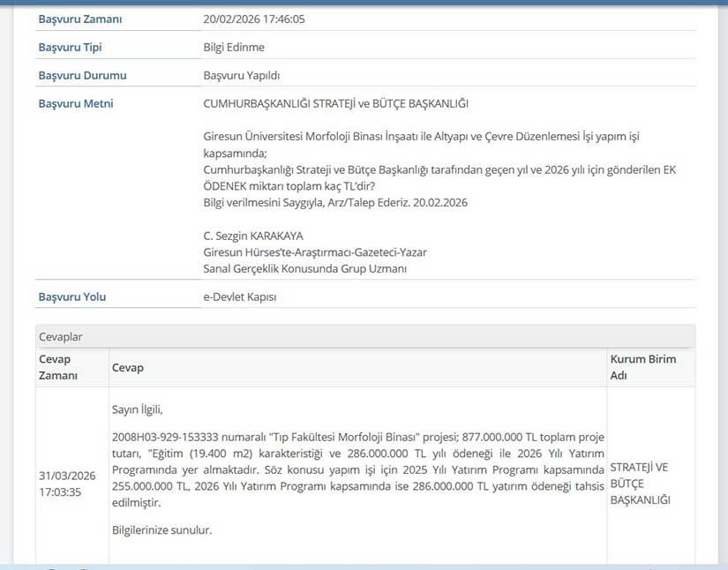Click the Başvuru Durumu label
Viewport: 728px width, 570px height.
coord(82,76)
